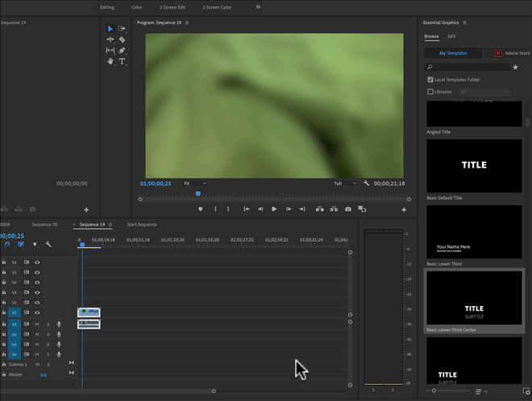Viewport: 532px width, 401px height.
Task: Click the templates search field
Action: click(x=467, y=67)
